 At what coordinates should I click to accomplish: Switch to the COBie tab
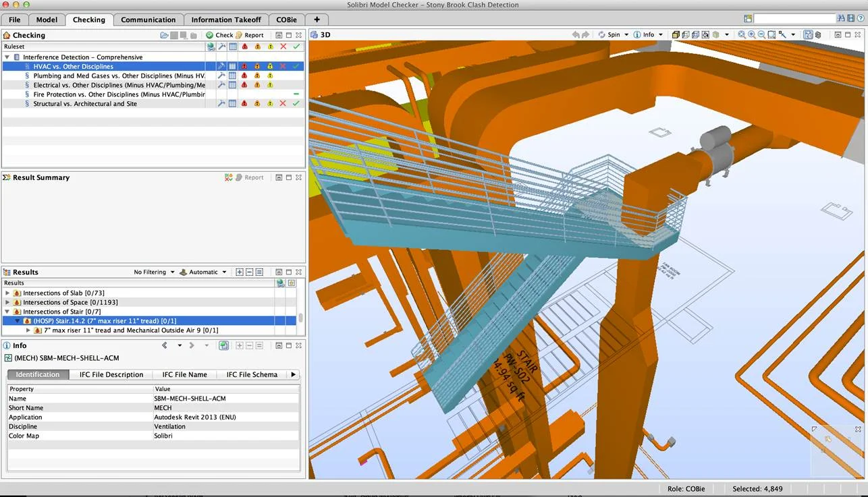point(286,20)
